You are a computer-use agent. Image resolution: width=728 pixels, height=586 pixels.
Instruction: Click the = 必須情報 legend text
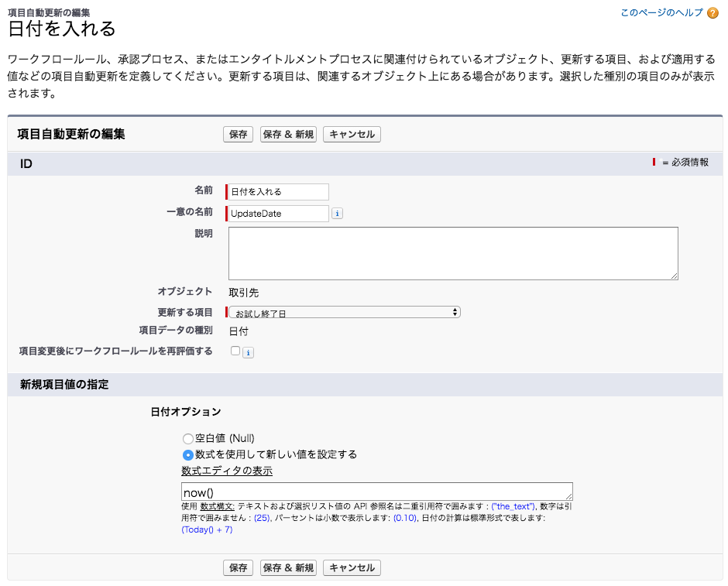(685, 163)
